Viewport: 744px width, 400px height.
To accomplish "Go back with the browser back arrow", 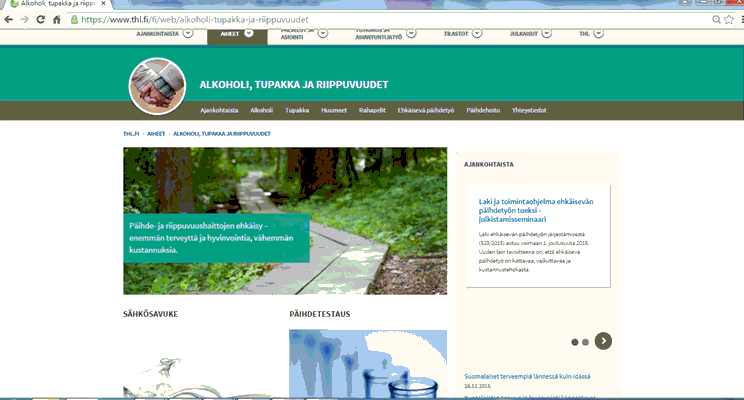I will [x=9, y=19].
